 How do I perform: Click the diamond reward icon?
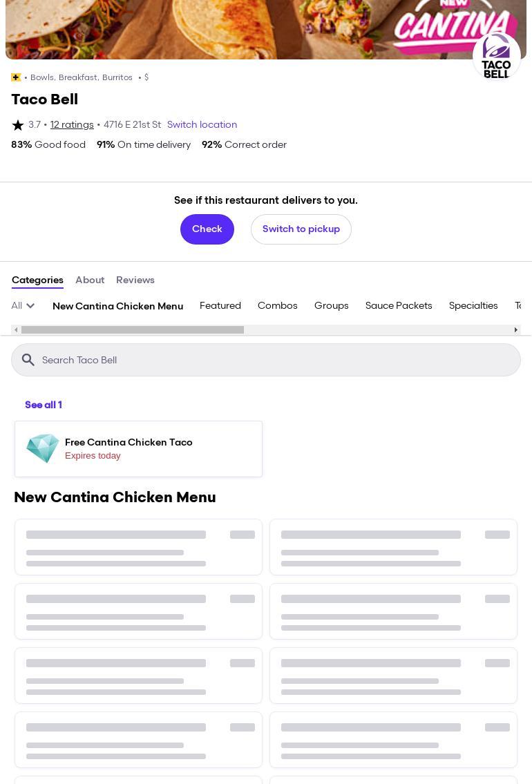[x=43, y=448]
